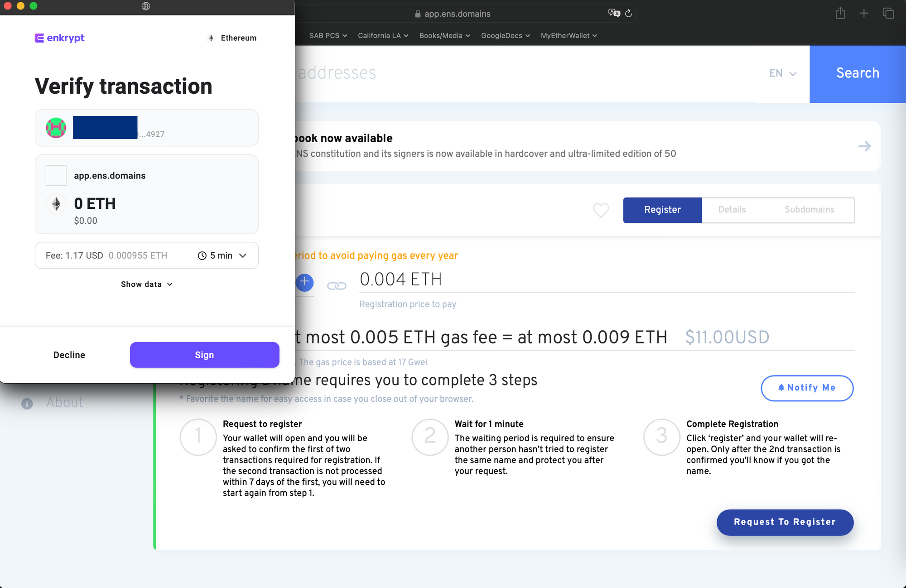Click the Safari share icon
Image resolution: width=906 pixels, height=588 pixels.
[840, 13]
